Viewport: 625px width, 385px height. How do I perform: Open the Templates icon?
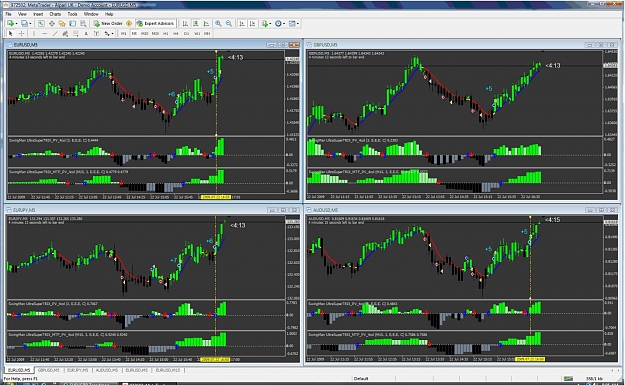pyautogui.click(x=292, y=24)
